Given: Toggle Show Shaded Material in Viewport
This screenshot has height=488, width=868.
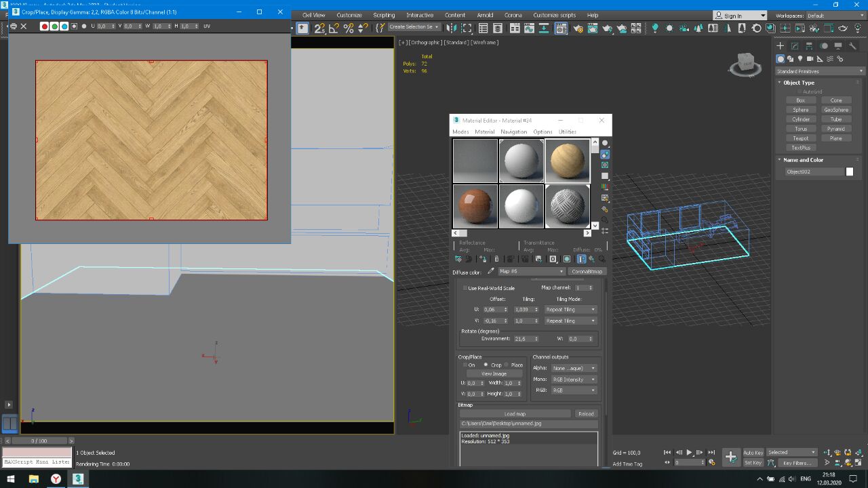Looking at the screenshot, I should tap(567, 259).
